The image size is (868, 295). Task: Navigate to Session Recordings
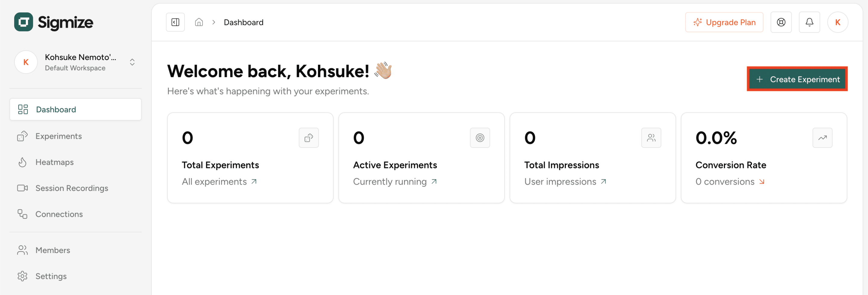click(x=72, y=188)
